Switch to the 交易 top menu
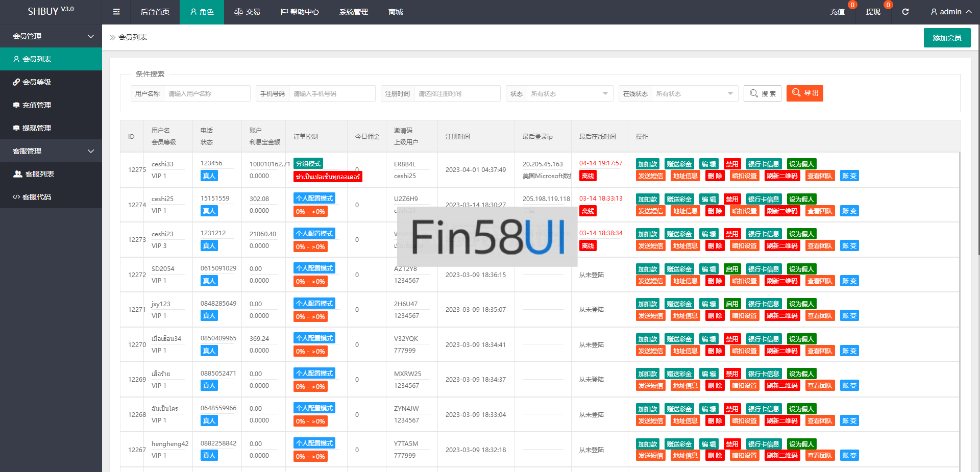 tap(247, 12)
